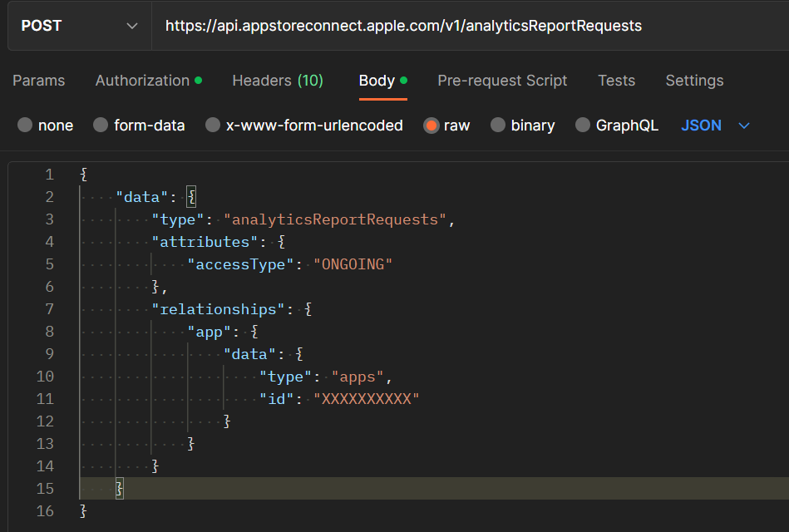The width and height of the screenshot is (789, 532).
Task: Open the Pre-request Script tab
Action: click(502, 81)
